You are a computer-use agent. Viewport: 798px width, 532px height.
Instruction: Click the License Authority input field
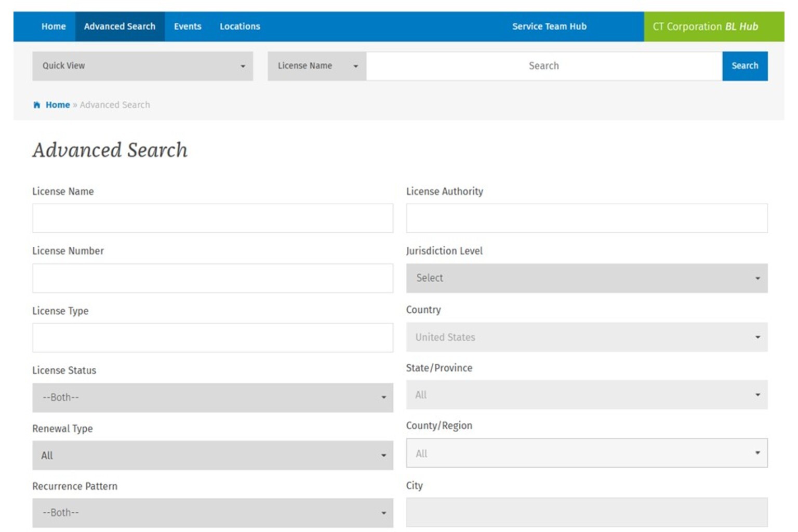click(x=587, y=218)
